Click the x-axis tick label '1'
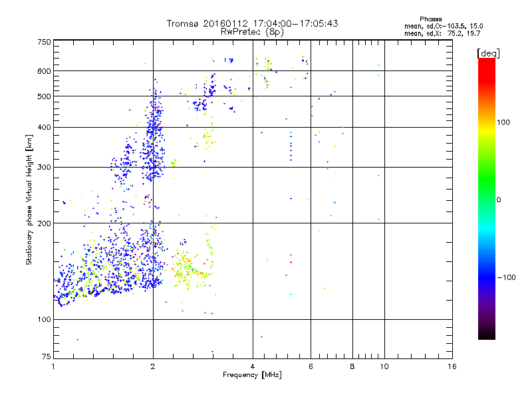Image resolution: width=532 pixels, height=399 pixels. click(53, 366)
